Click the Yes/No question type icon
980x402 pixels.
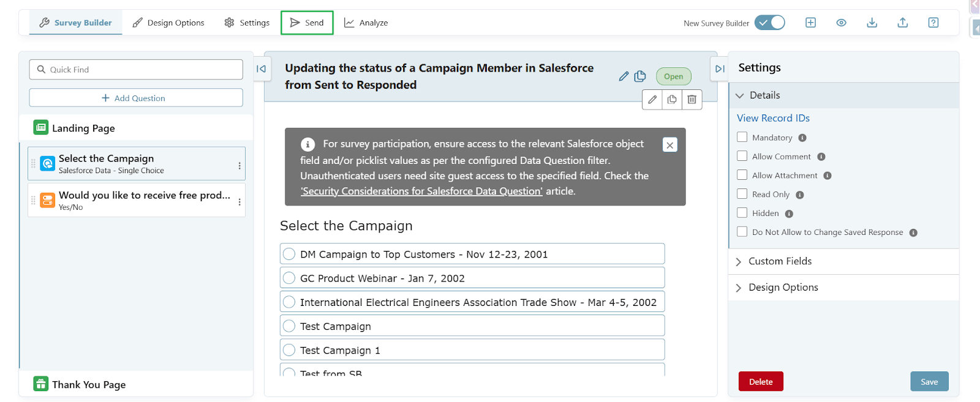click(x=47, y=200)
